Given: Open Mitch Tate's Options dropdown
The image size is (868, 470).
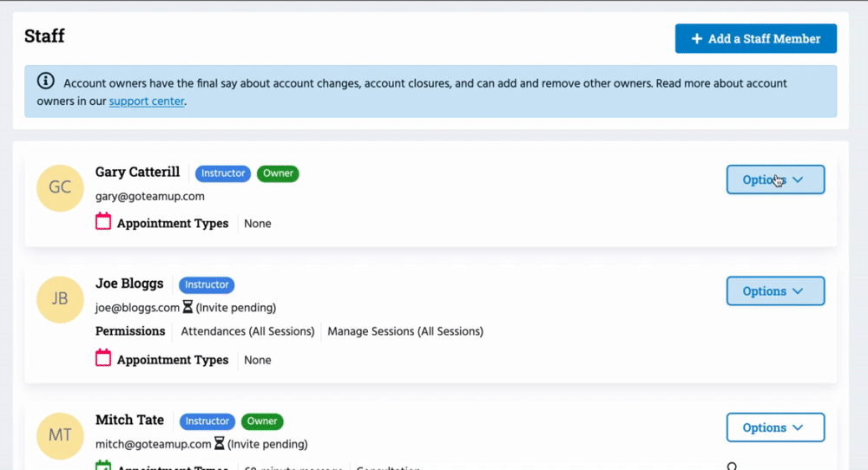Looking at the screenshot, I should point(774,428).
